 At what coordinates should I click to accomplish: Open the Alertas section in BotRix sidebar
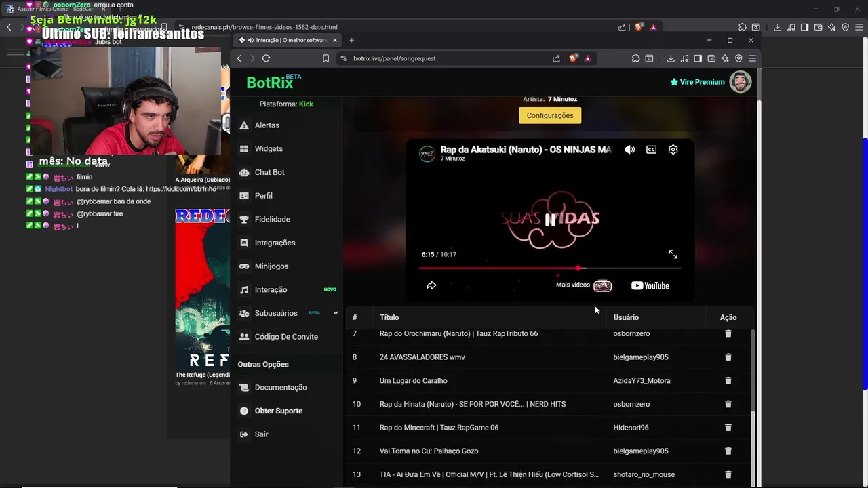tap(267, 125)
